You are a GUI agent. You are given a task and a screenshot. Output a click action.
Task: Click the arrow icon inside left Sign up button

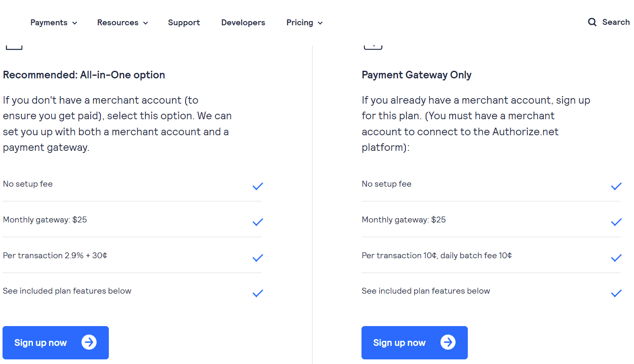(89, 343)
